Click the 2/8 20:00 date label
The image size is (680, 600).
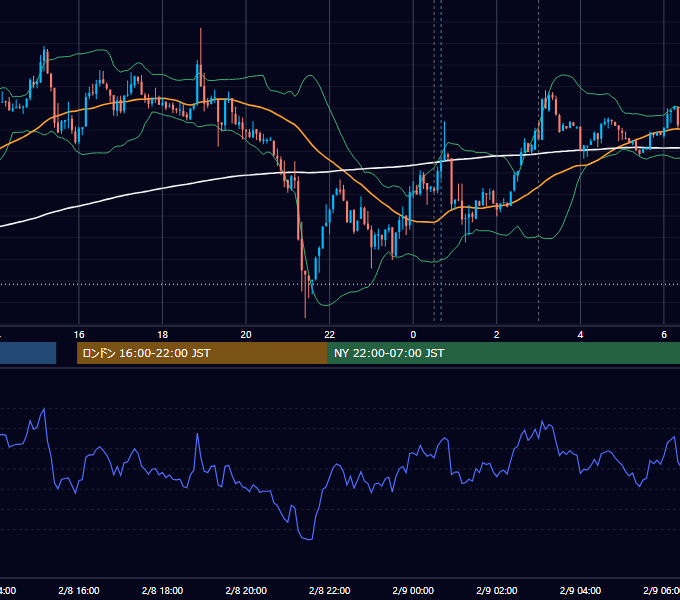click(246, 590)
